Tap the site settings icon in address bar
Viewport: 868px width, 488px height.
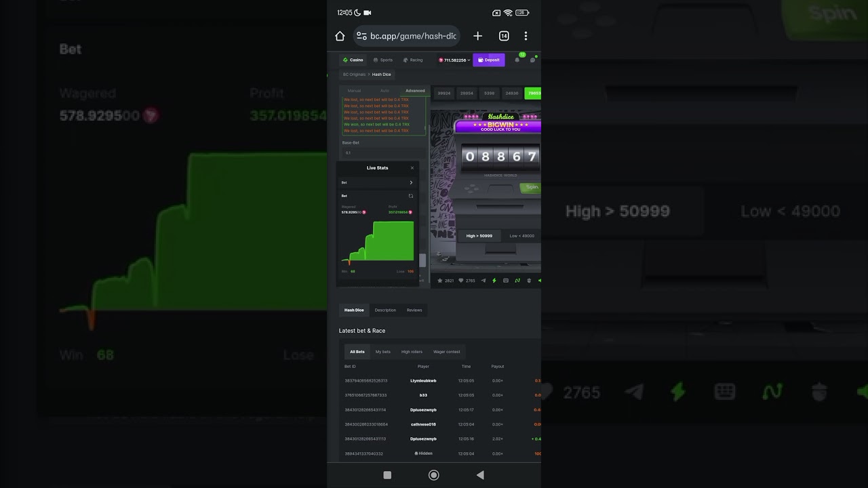[x=361, y=36]
